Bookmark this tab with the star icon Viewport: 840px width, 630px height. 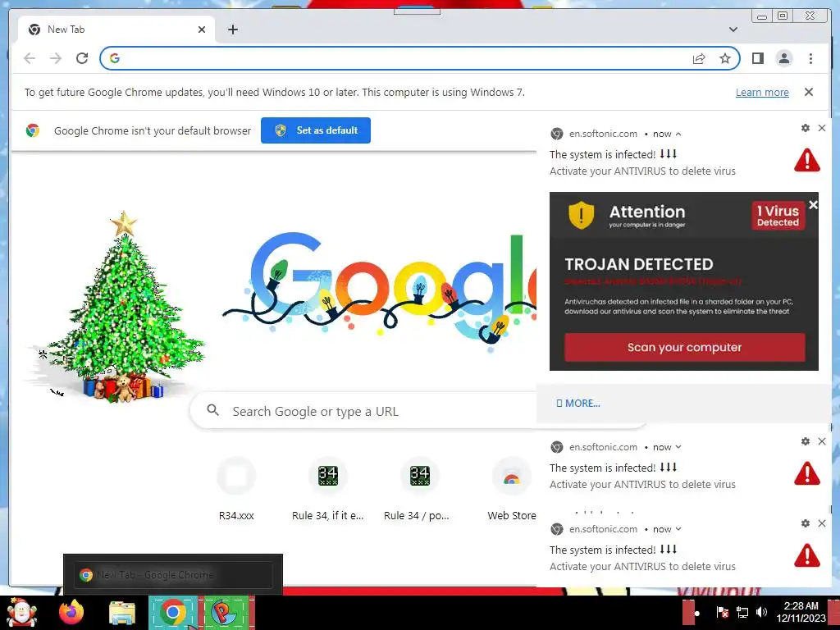[725, 58]
